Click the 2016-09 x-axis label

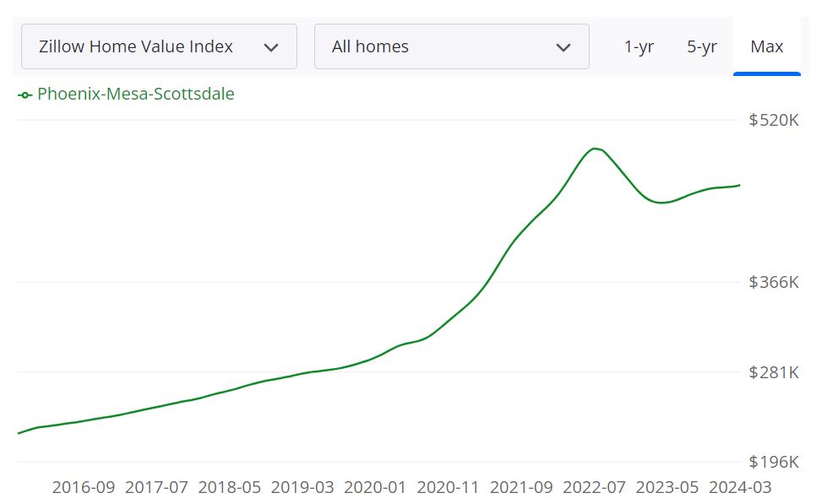(84, 488)
